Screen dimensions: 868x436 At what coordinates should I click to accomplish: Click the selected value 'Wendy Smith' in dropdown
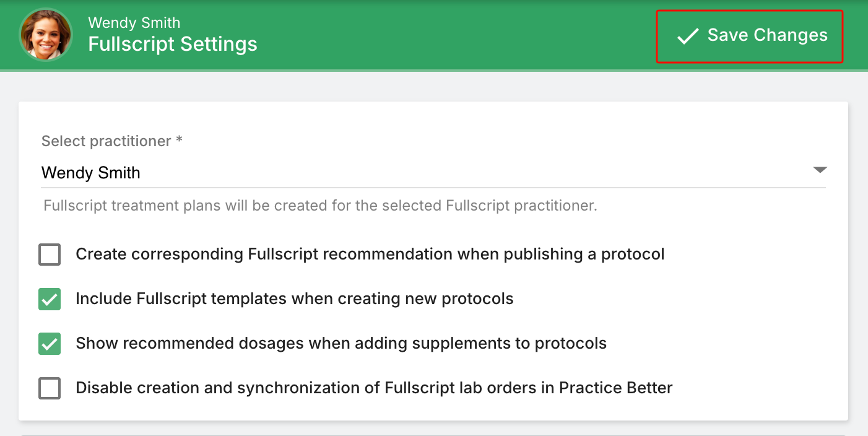91,173
